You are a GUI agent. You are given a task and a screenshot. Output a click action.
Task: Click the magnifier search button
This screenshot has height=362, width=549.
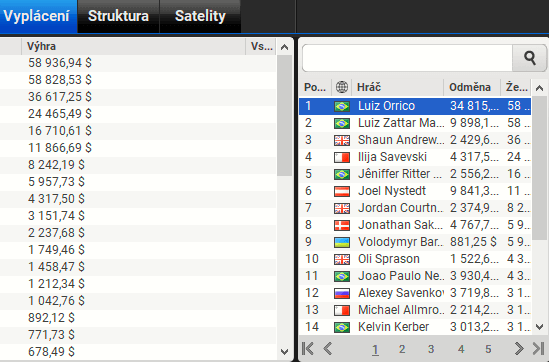(x=529, y=58)
